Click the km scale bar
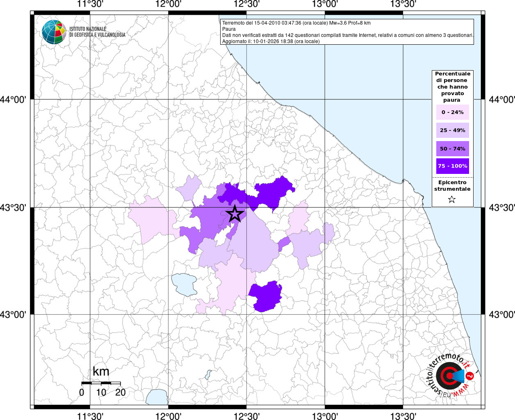Viewport: 515px width, 420px height. pos(101,383)
